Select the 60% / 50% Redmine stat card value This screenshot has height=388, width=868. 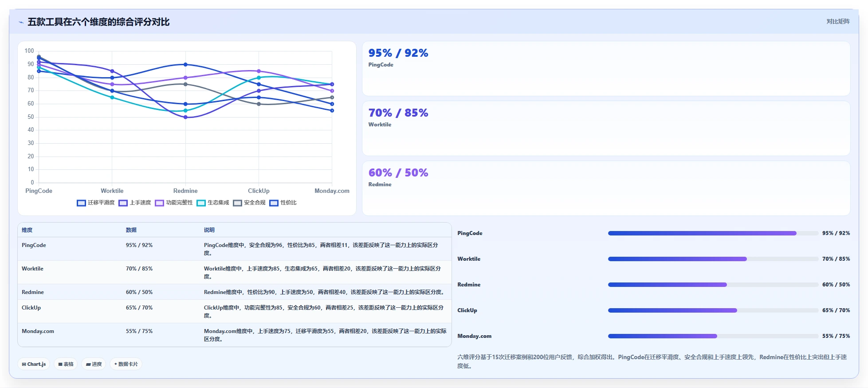398,173
